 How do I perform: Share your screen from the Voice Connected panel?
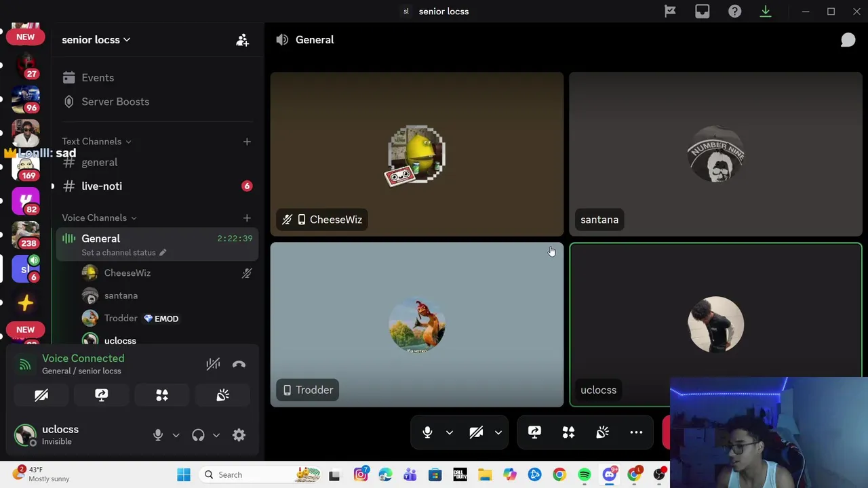click(102, 395)
